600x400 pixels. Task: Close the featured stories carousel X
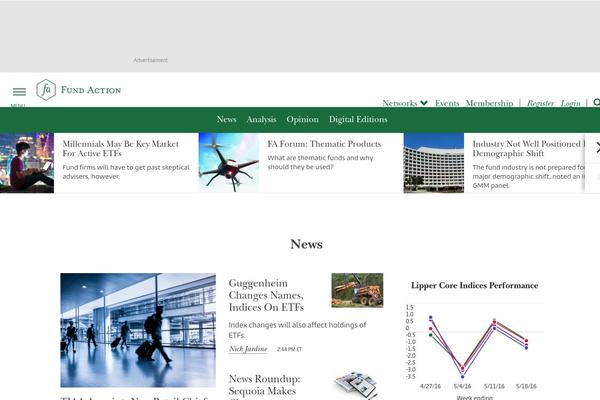click(x=597, y=147)
